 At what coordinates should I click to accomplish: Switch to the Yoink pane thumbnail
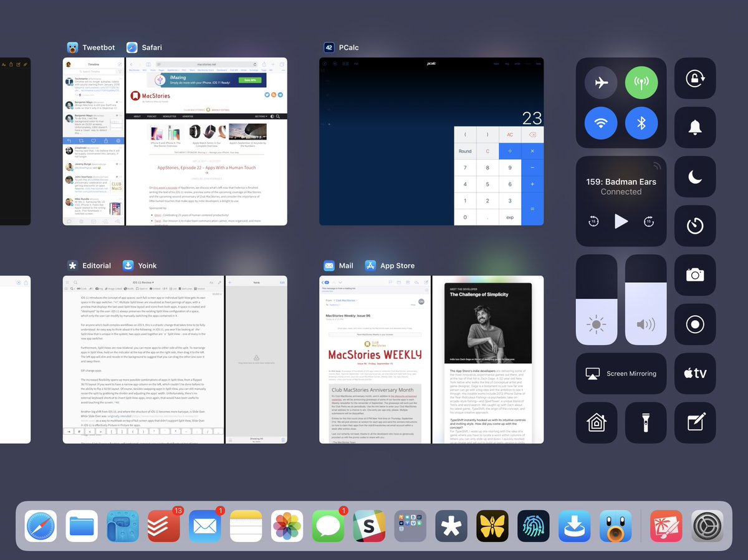257,359
